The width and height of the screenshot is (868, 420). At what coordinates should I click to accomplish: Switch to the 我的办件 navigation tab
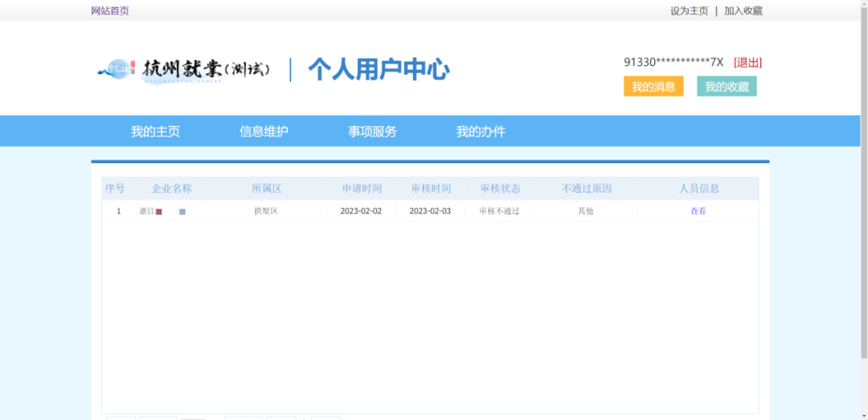pos(481,132)
